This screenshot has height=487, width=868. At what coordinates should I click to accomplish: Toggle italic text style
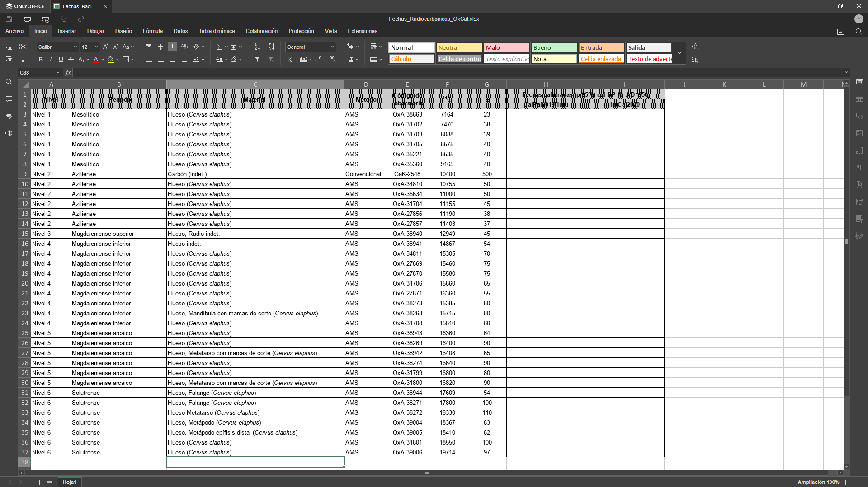pyautogui.click(x=51, y=60)
